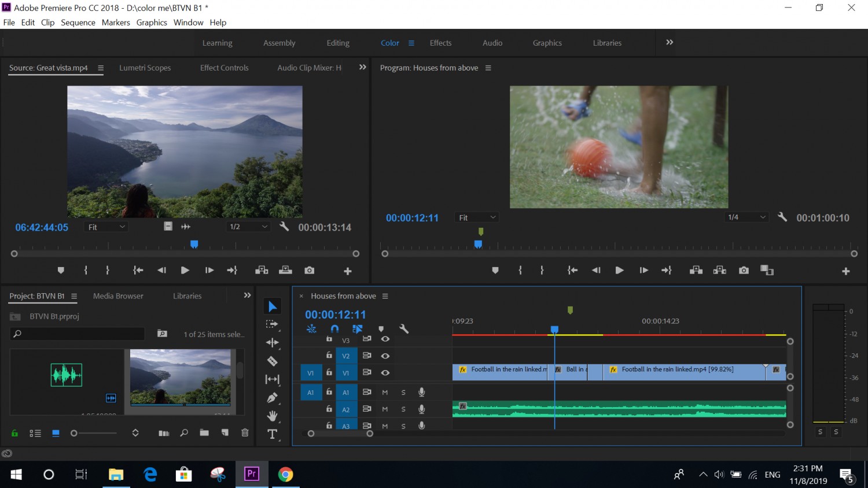Activate the Selection arrow tool

(x=273, y=306)
